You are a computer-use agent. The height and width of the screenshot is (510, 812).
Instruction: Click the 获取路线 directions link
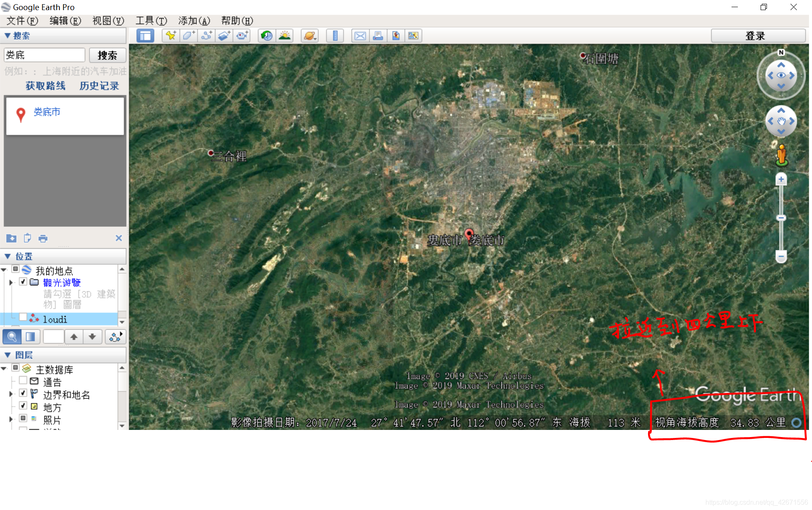click(46, 86)
